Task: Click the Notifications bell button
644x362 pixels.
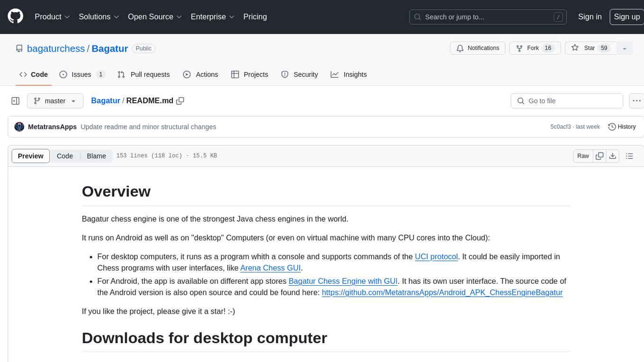Action: click(478, 48)
